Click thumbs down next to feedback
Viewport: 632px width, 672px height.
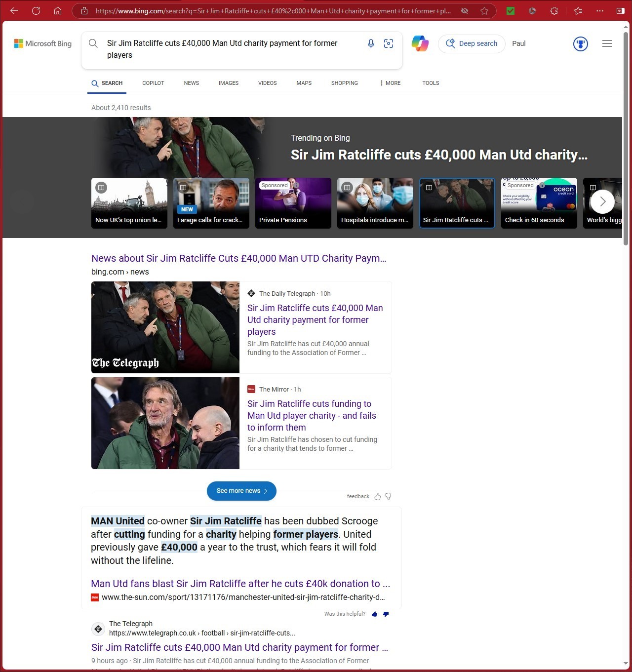(388, 496)
